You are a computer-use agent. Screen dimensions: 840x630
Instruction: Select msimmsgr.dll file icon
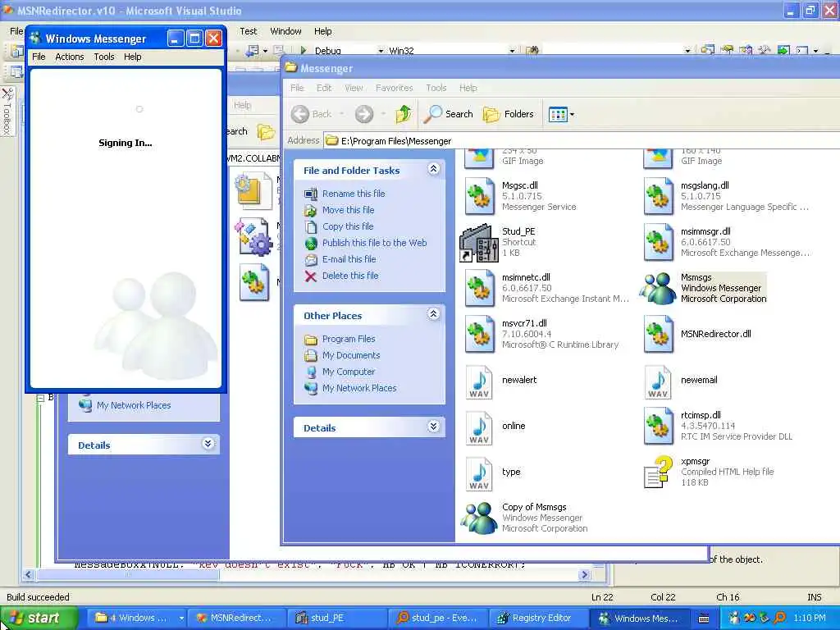point(659,242)
